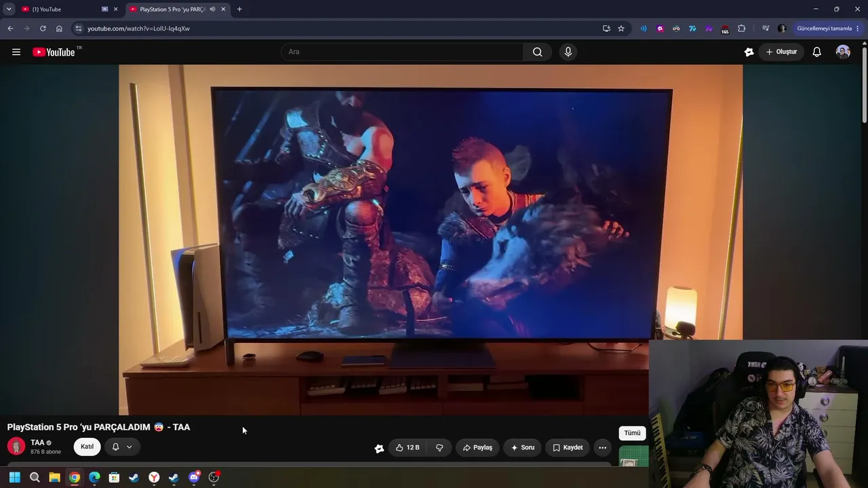Share the video with Paylaş

[477, 447]
